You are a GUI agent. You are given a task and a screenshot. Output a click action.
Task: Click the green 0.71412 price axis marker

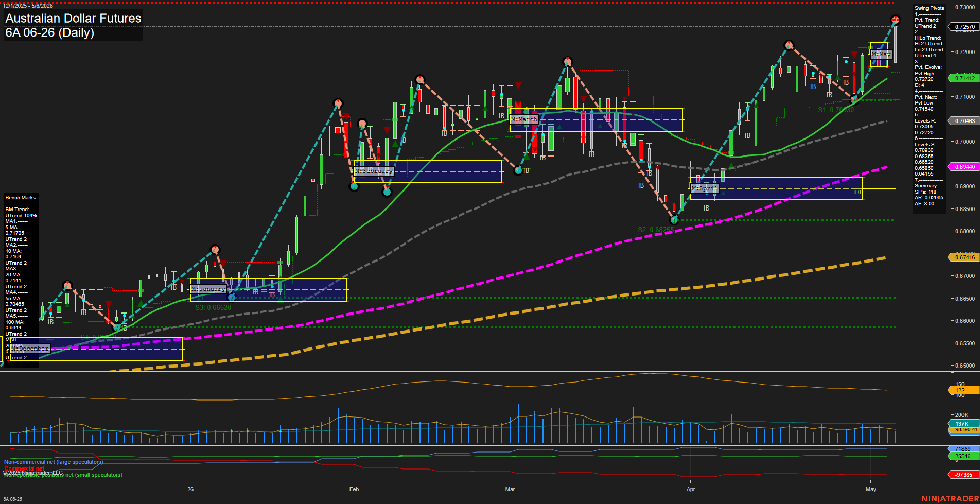point(965,78)
